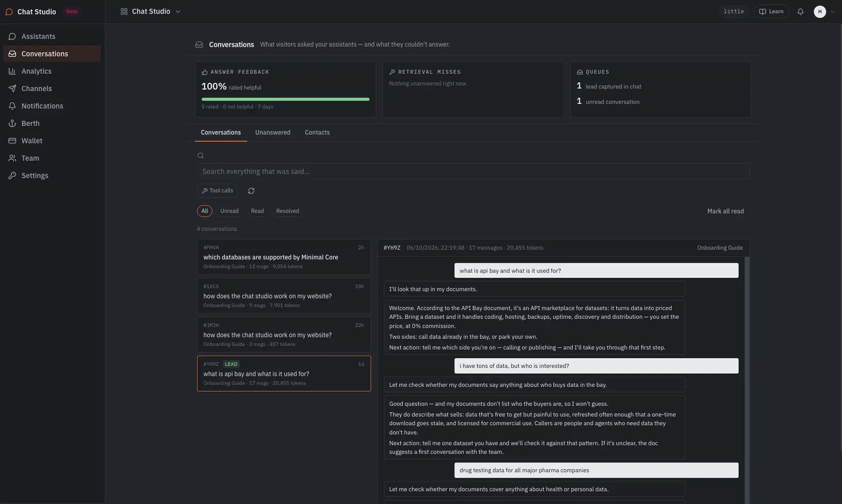
Task: Filter conversations by Read
Action: [x=257, y=211]
